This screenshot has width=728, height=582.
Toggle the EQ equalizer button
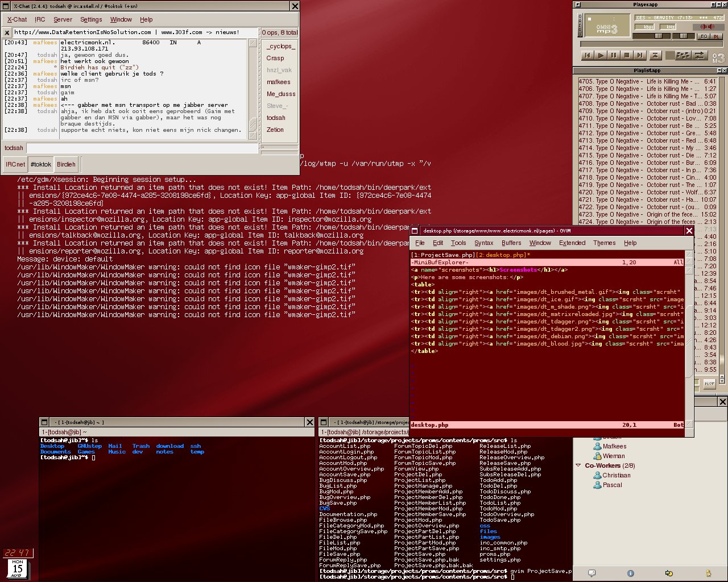click(x=704, y=36)
